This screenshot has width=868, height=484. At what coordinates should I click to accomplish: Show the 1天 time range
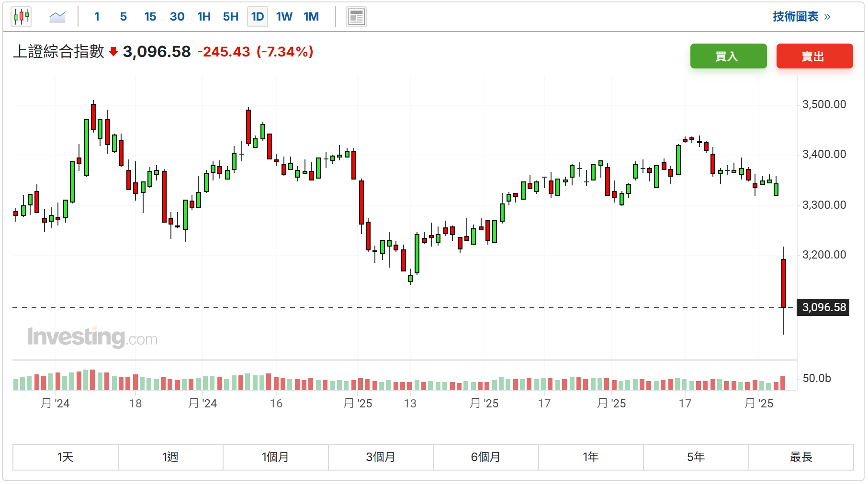[x=65, y=457]
